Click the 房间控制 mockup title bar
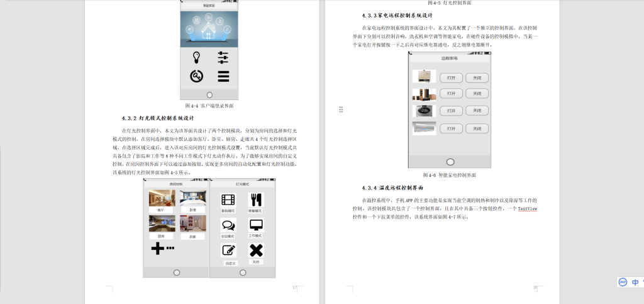644x304 pixels. (176, 184)
